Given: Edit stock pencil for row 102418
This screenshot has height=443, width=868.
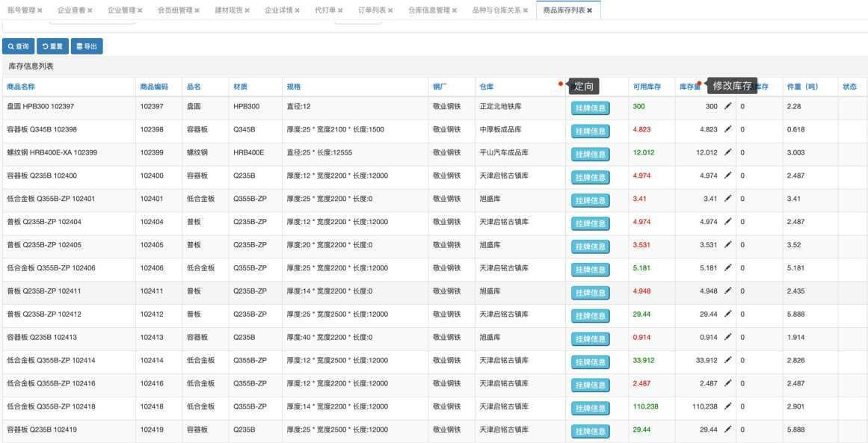Looking at the screenshot, I should tap(728, 406).
